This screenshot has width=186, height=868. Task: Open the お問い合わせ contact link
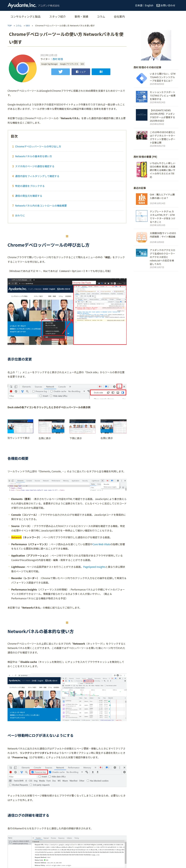click(166, 5)
